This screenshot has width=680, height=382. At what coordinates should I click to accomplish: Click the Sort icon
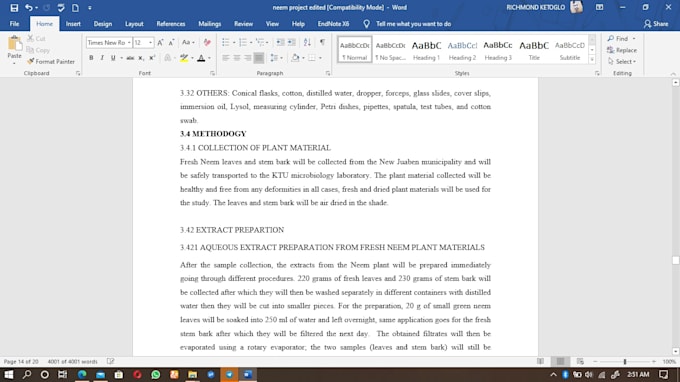307,42
